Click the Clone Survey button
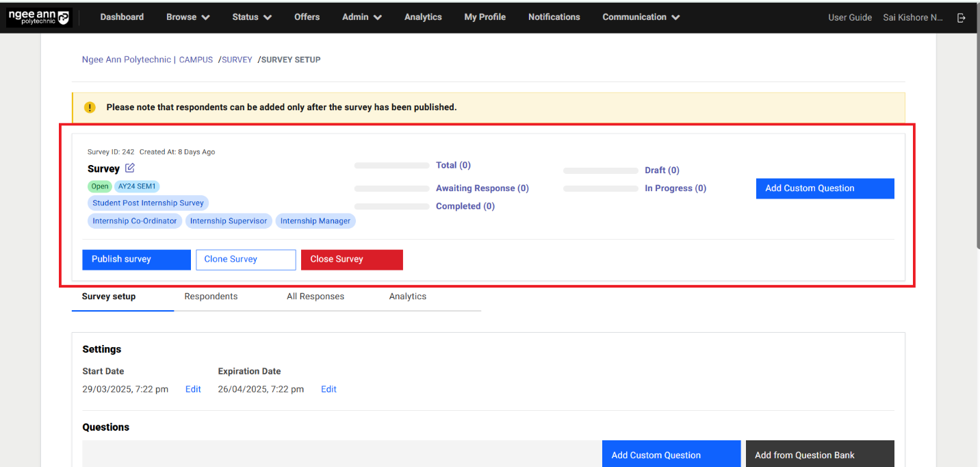980x467 pixels. pyautogui.click(x=245, y=260)
